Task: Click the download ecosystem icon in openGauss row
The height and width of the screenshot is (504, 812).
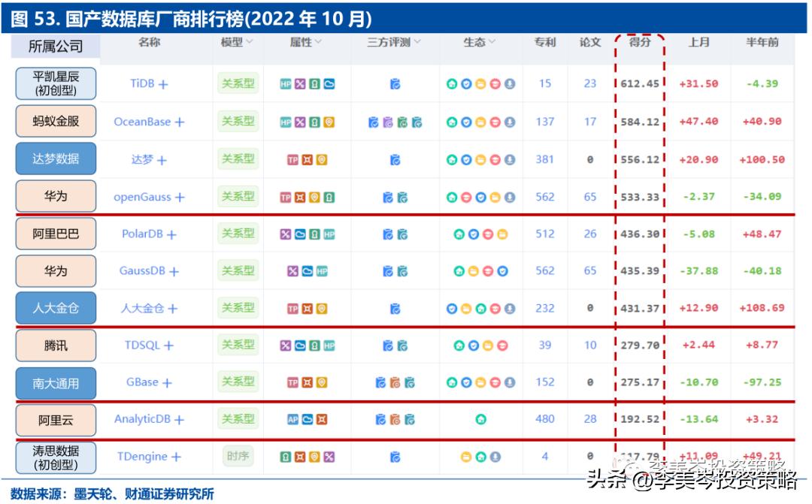Action: (x=508, y=197)
